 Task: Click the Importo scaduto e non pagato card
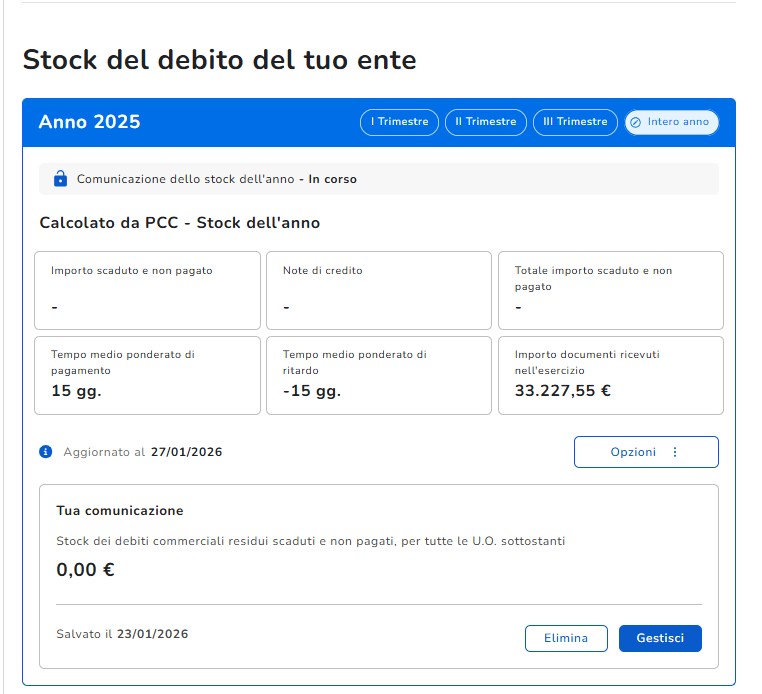tap(147, 290)
